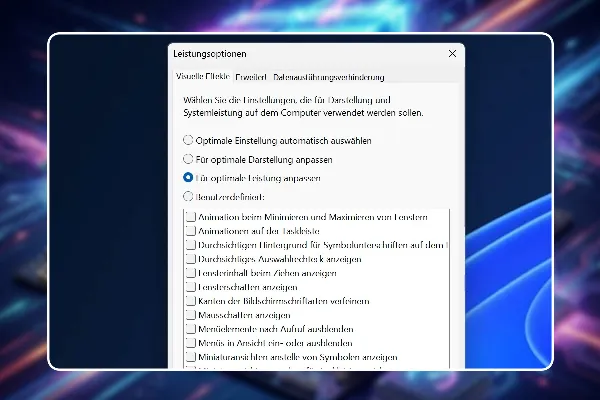Viewport: 600px width, 400px height.
Task: Enable Fensterinhalt beim Ziehen anzeigen
Action: click(x=191, y=273)
